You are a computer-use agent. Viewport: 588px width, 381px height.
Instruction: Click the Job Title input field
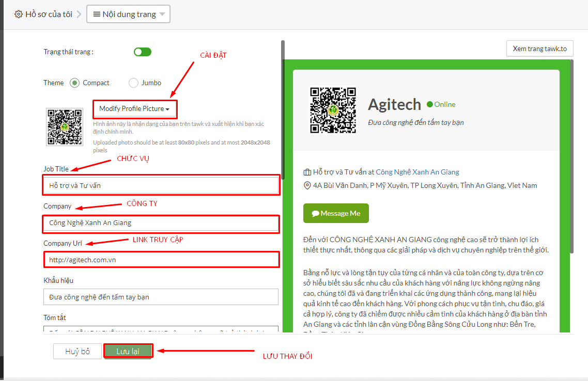click(x=161, y=185)
